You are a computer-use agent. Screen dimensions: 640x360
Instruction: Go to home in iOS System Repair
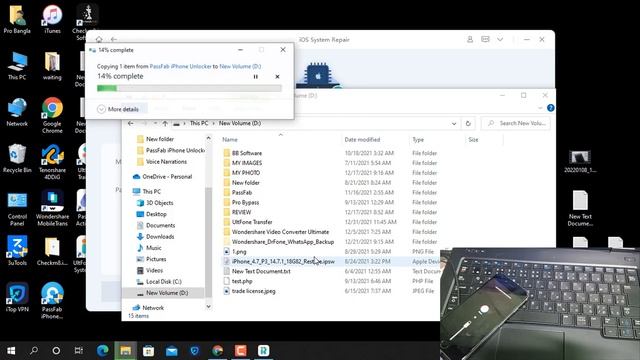tap(99, 40)
